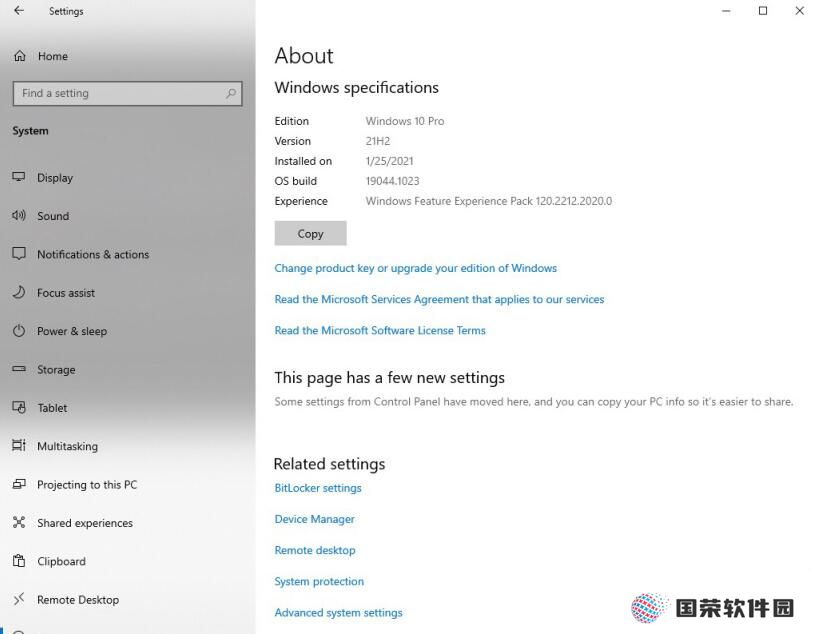Select Projecting to this PC
Image resolution: width=813 pixels, height=634 pixels.
click(87, 485)
